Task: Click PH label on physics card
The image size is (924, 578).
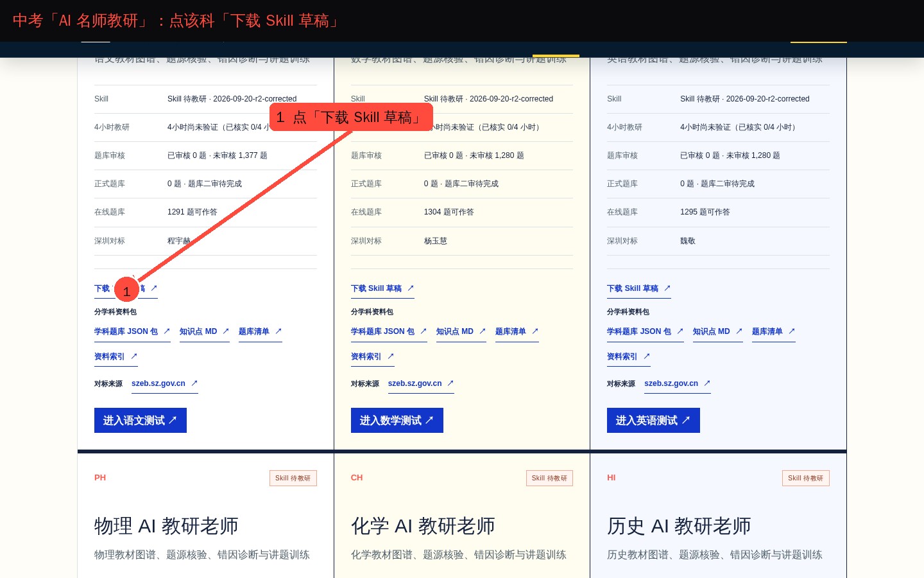Action: click(100, 478)
